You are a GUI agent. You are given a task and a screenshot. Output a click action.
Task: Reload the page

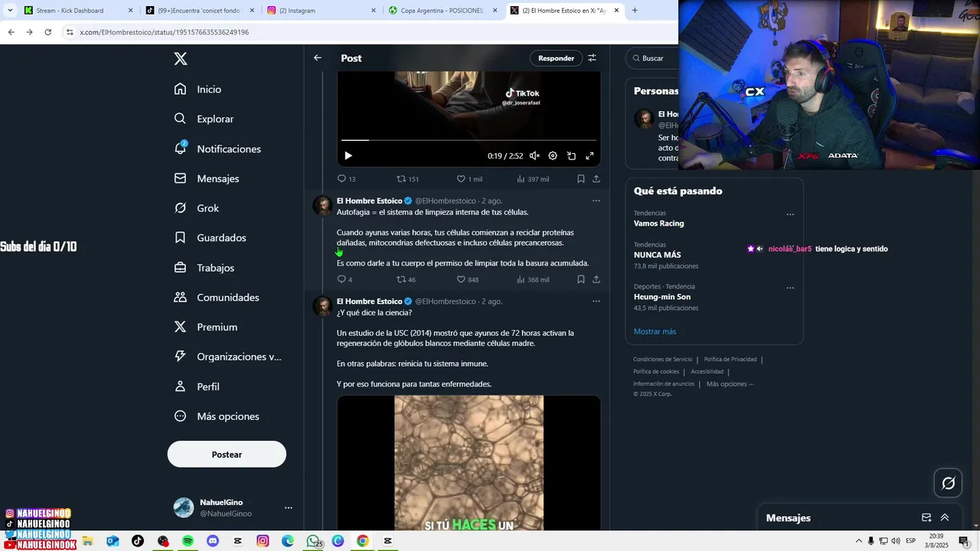pos(47,32)
